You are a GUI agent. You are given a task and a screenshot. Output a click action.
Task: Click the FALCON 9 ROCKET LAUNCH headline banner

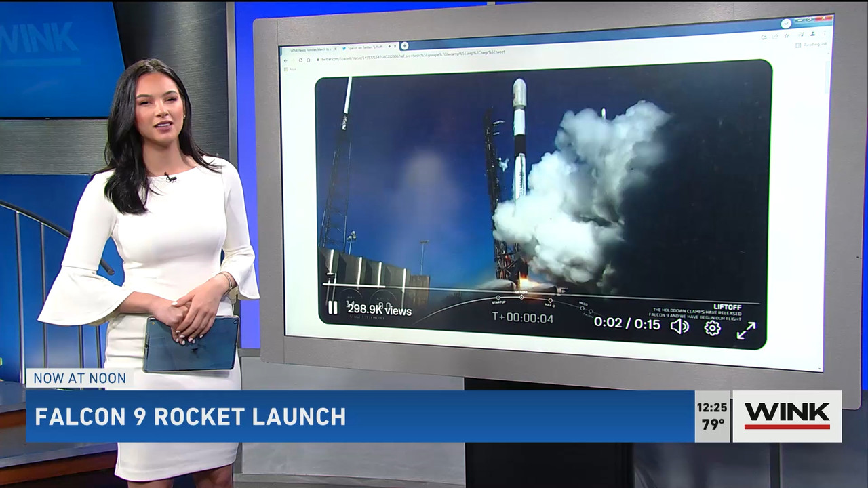tap(360, 416)
